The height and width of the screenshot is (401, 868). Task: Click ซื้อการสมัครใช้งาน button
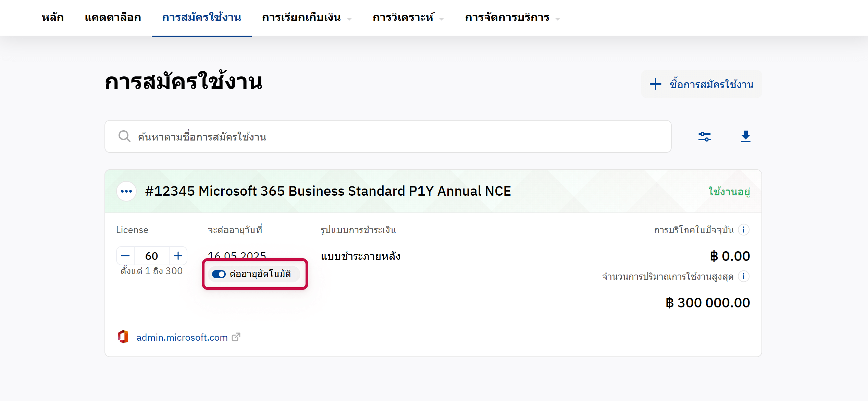point(701,84)
